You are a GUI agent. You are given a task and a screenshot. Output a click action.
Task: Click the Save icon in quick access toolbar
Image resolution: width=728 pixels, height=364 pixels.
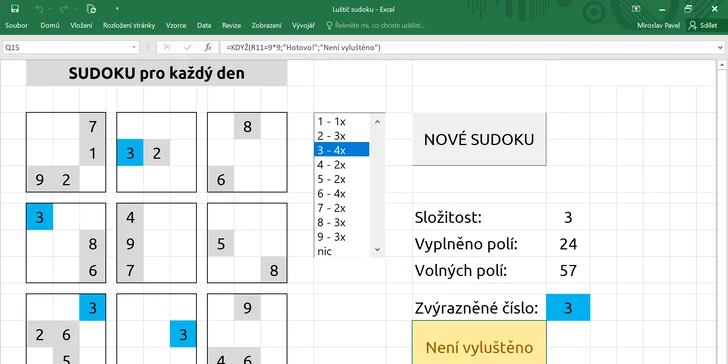pos(14,8)
